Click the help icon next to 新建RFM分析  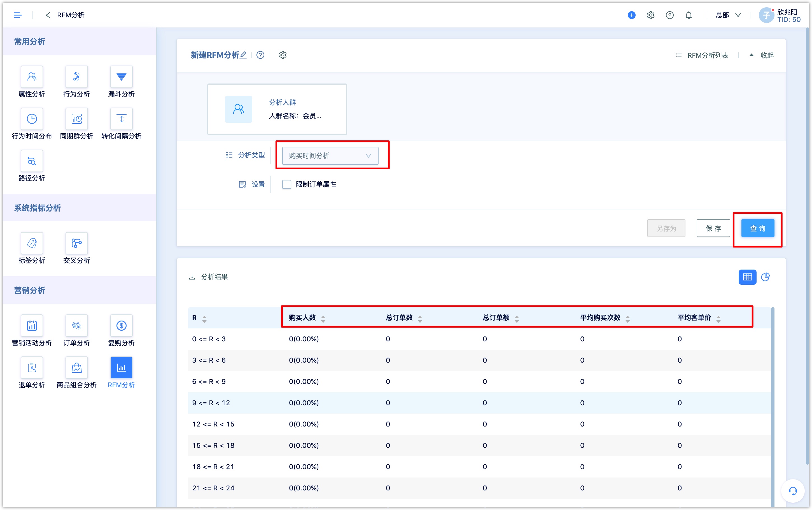click(260, 55)
